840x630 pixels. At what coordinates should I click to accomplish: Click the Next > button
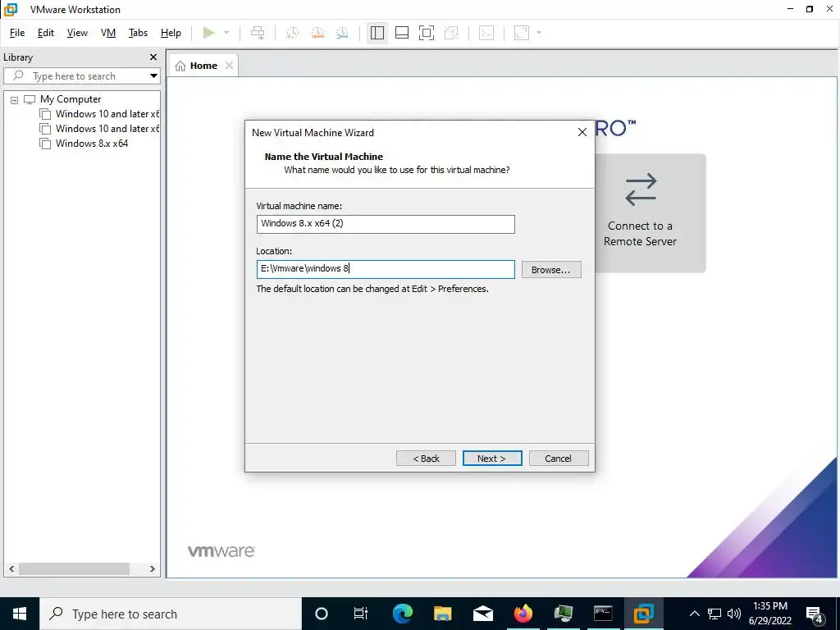pyautogui.click(x=492, y=459)
